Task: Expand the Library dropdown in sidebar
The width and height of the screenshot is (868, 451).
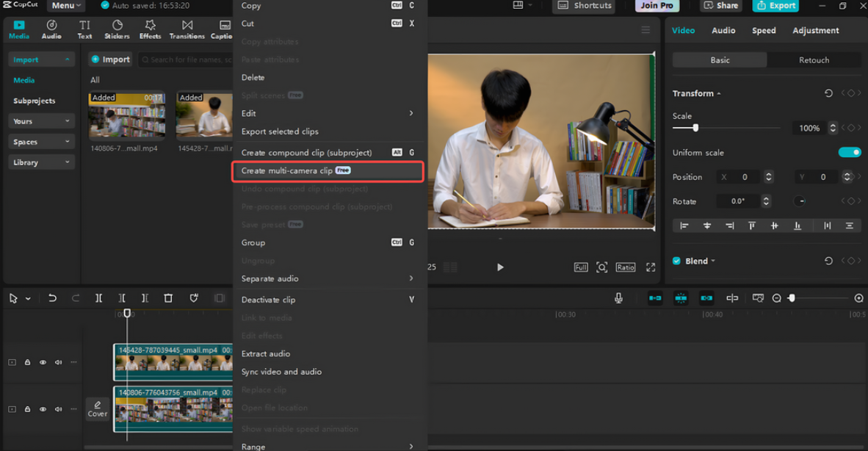Action: (41, 162)
